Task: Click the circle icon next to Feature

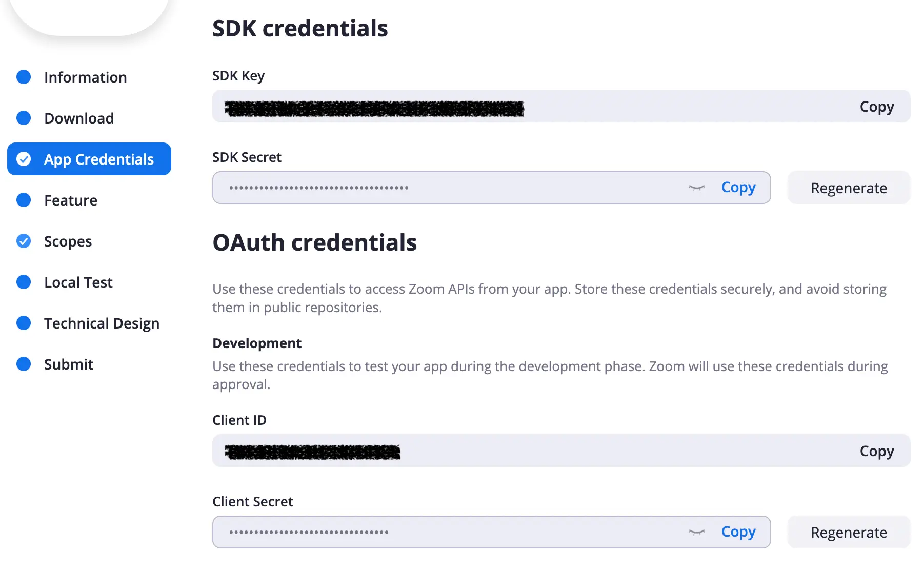Action: (x=24, y=200)
